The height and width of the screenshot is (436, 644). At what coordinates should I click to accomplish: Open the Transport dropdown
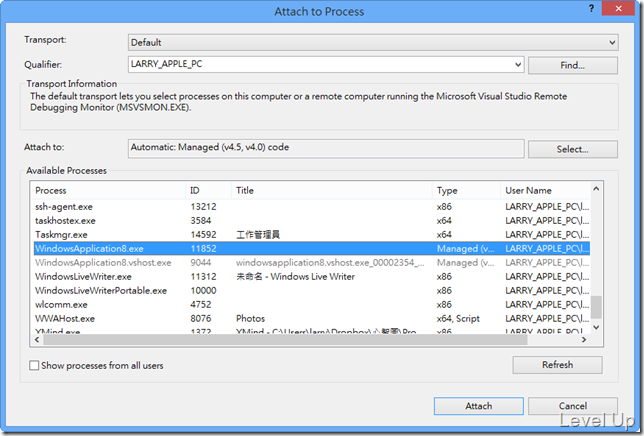pyautogui.click(x=373, y=42)
